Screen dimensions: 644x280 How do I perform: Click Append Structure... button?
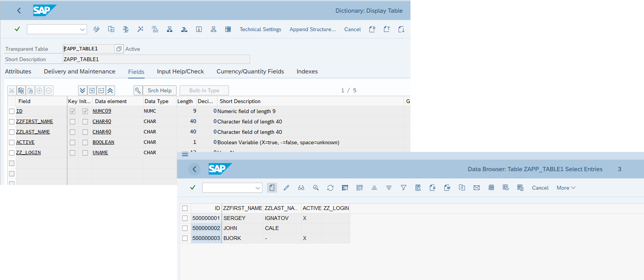313,29
